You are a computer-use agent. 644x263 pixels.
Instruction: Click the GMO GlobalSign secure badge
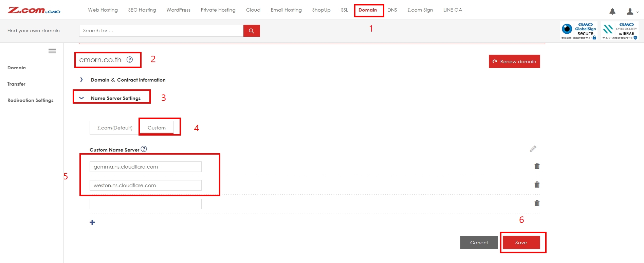point(579,31)
